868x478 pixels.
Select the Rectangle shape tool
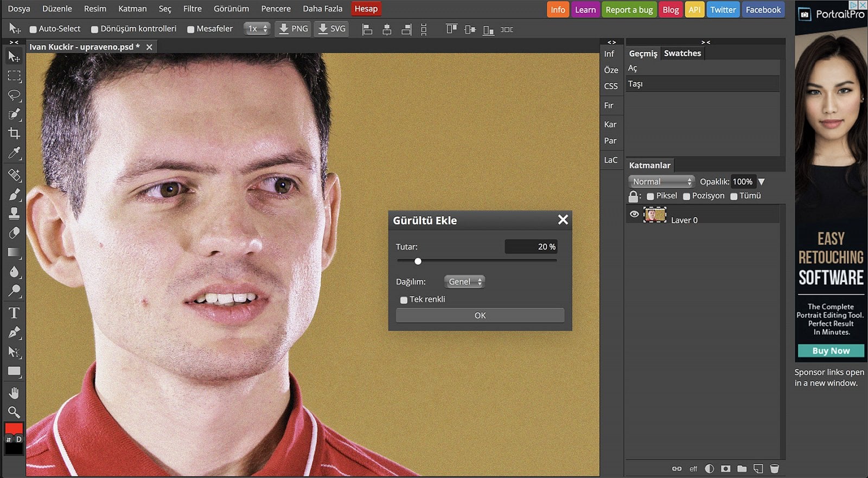coord(14,371)
